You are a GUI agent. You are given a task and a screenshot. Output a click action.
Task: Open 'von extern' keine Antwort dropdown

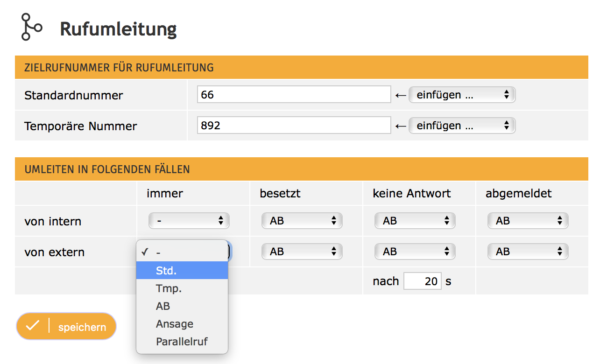(415, 252)
